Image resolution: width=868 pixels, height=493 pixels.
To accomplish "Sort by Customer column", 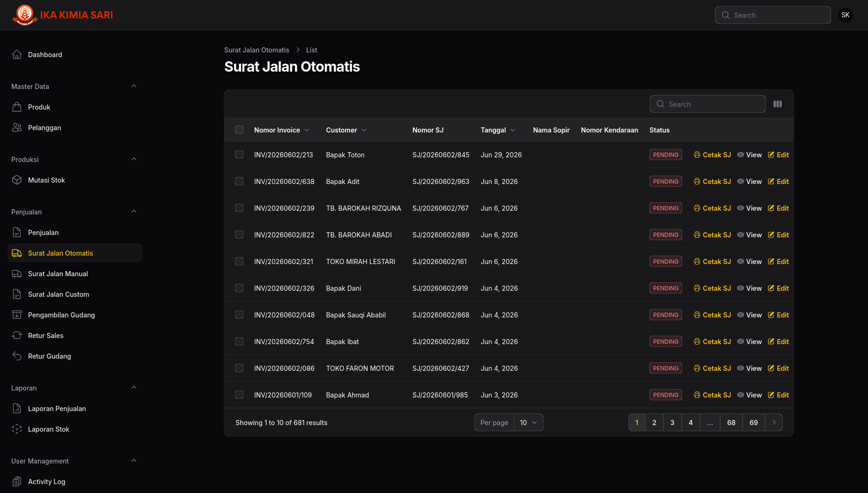I will pos(346,130).
